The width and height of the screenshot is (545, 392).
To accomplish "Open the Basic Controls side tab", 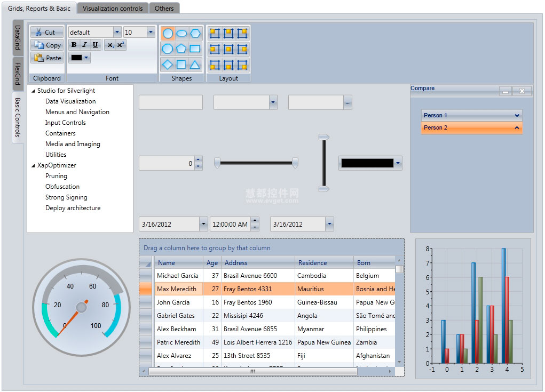I will pyautogui.click(x=18, y=117).
